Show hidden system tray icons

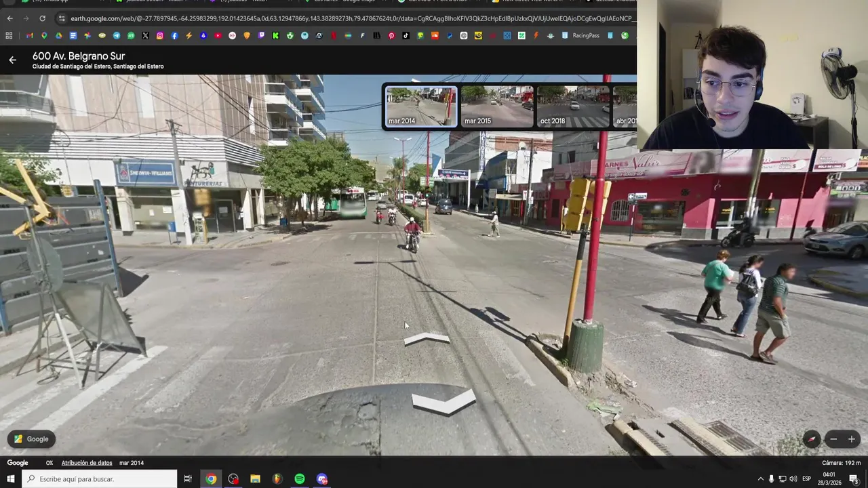(760, 479)
